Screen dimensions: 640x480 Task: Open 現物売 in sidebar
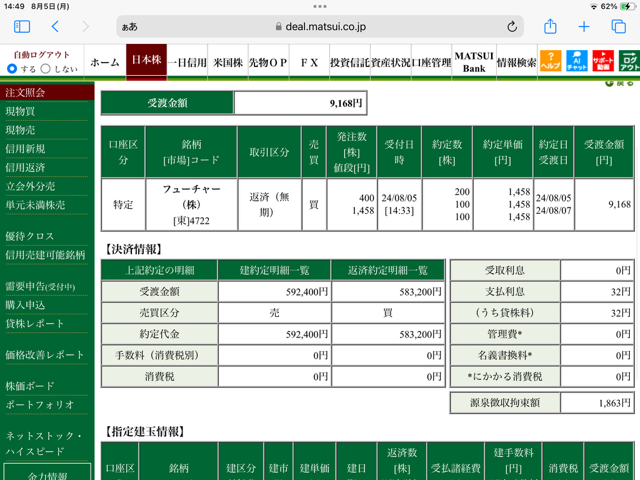[x=20, y=130]
